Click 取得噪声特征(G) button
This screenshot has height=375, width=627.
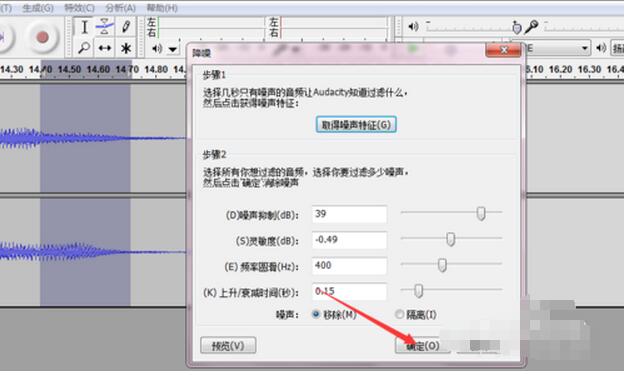click(x=356, y=125)
